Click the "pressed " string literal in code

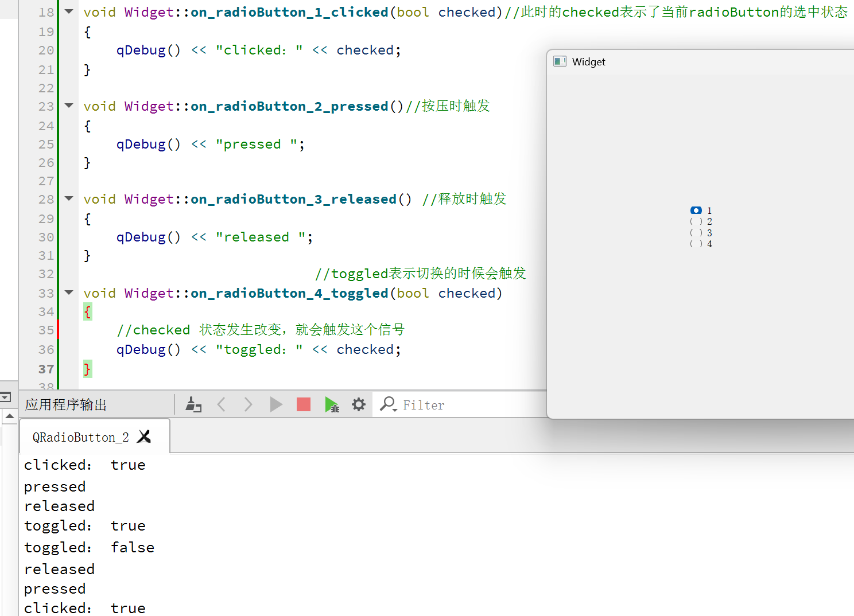click(257, 144)
